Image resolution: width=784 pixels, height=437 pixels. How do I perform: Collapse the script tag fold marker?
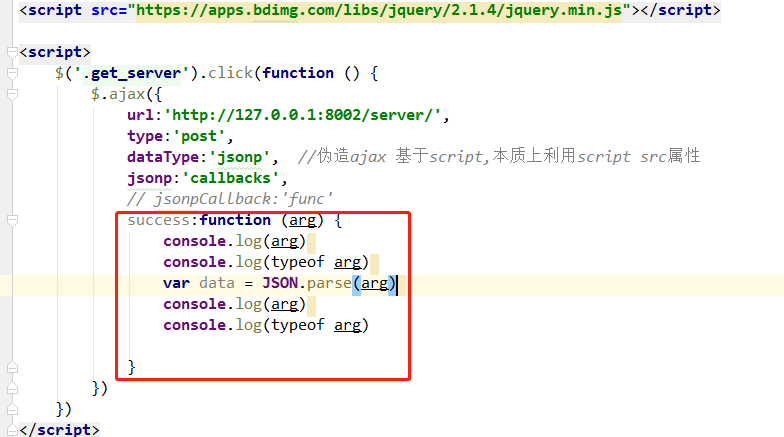(x=12, y=52)
